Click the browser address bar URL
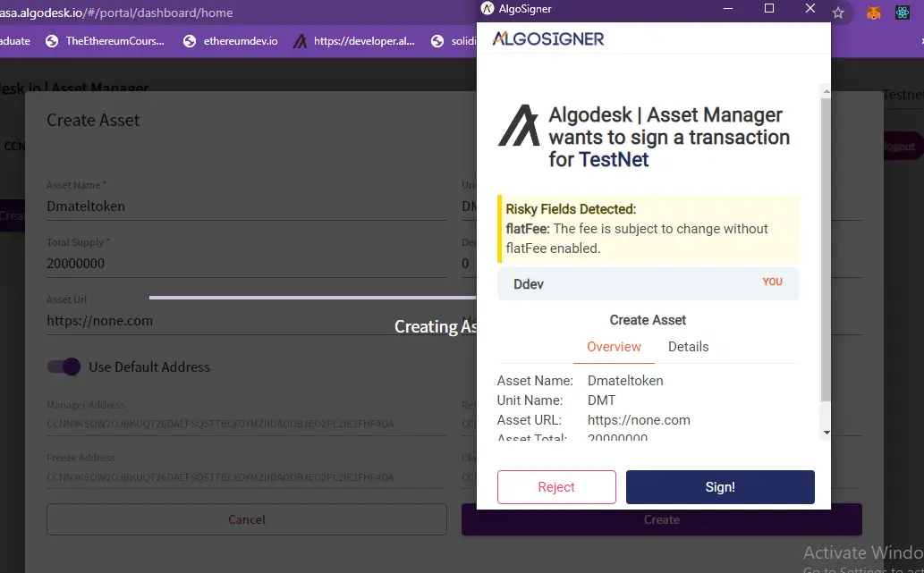The image size is (924, 573). (116, 13)
